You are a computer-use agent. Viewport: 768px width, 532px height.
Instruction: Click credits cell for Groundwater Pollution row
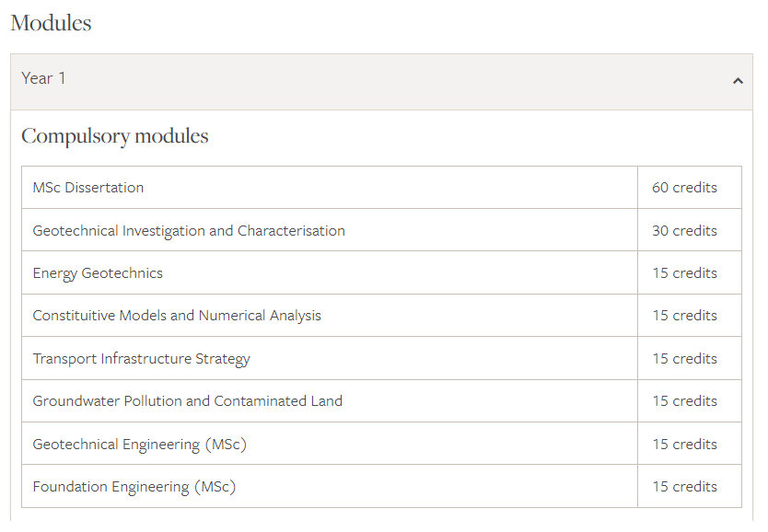click(684, 401)
